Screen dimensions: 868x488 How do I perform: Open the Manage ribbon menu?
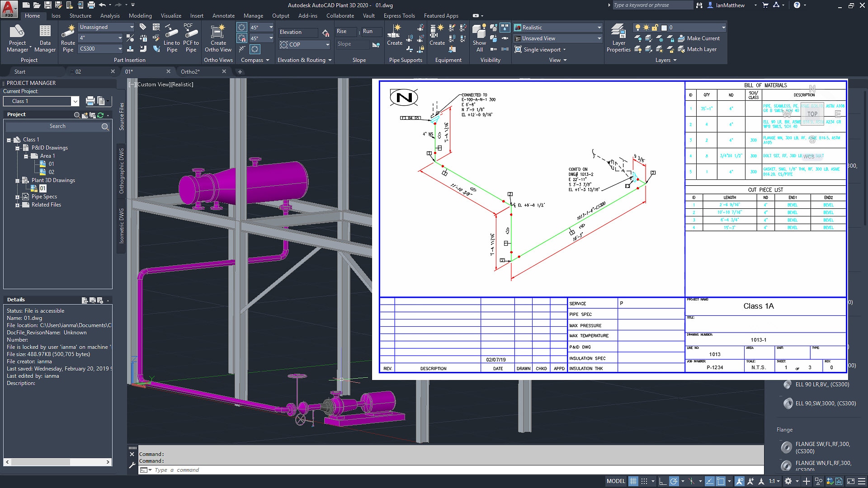point(253,15)
